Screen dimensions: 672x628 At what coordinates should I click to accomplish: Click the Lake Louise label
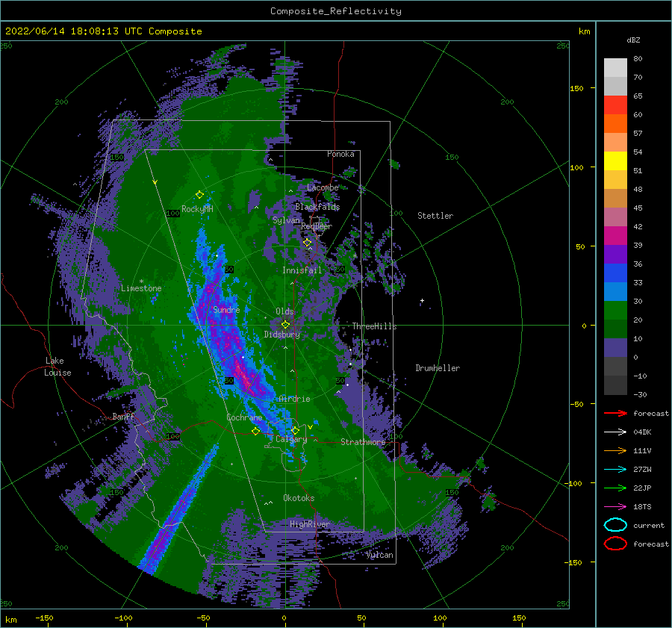(57, 367)
